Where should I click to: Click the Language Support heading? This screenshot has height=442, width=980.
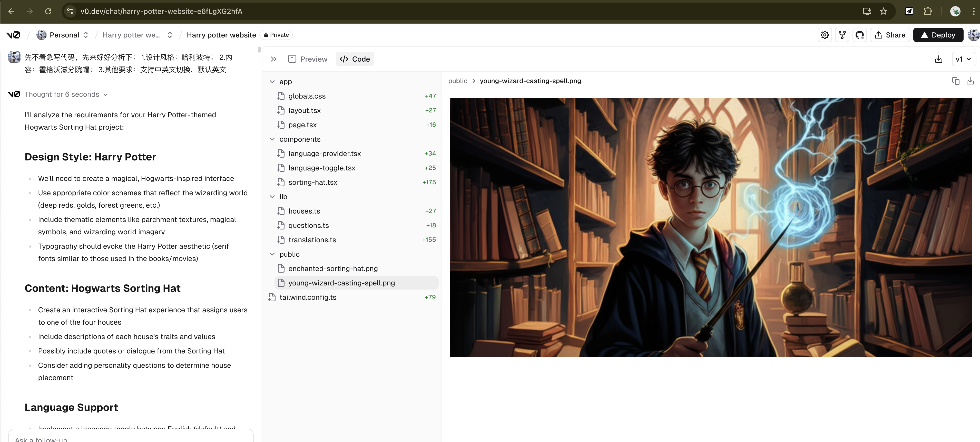(71, 407)
